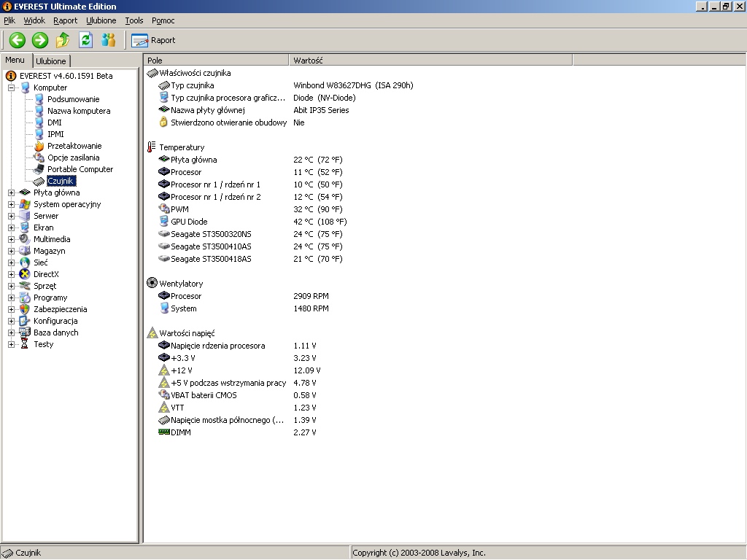The height and width of the screenshot is (560, 747).
Task: Collapse the Komputer tree node
Action: click(12, 87)
